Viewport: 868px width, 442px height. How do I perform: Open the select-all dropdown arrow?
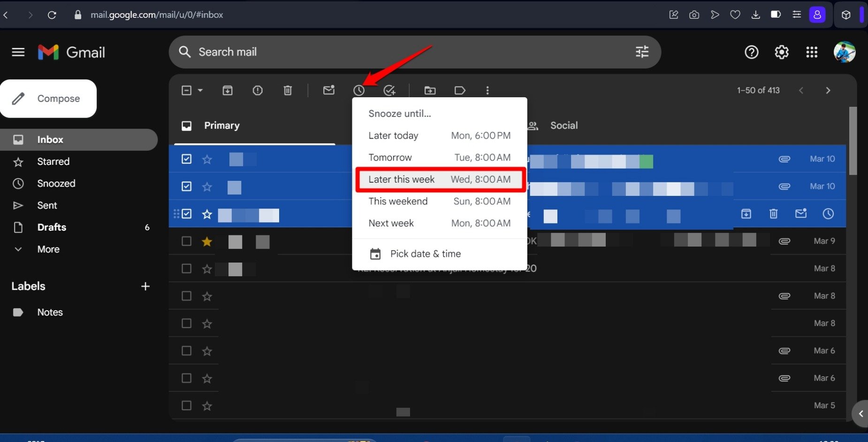(x=200, y=90)
